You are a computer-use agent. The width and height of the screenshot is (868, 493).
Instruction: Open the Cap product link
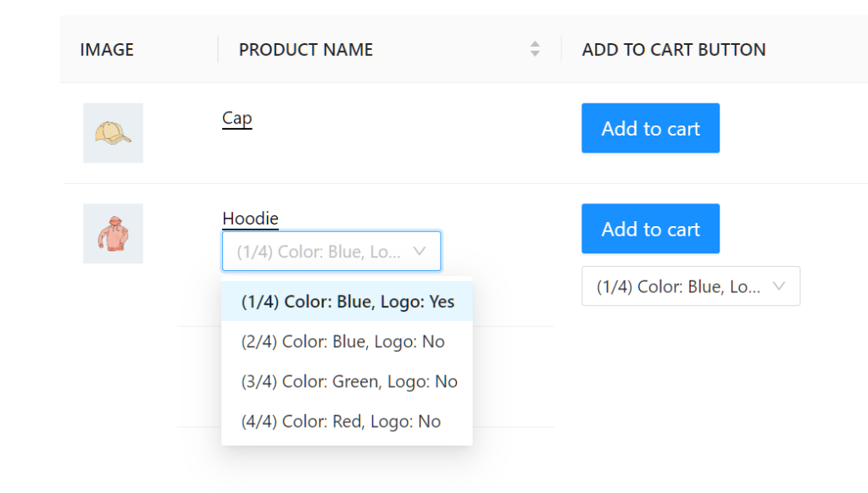tap(237, 119)
